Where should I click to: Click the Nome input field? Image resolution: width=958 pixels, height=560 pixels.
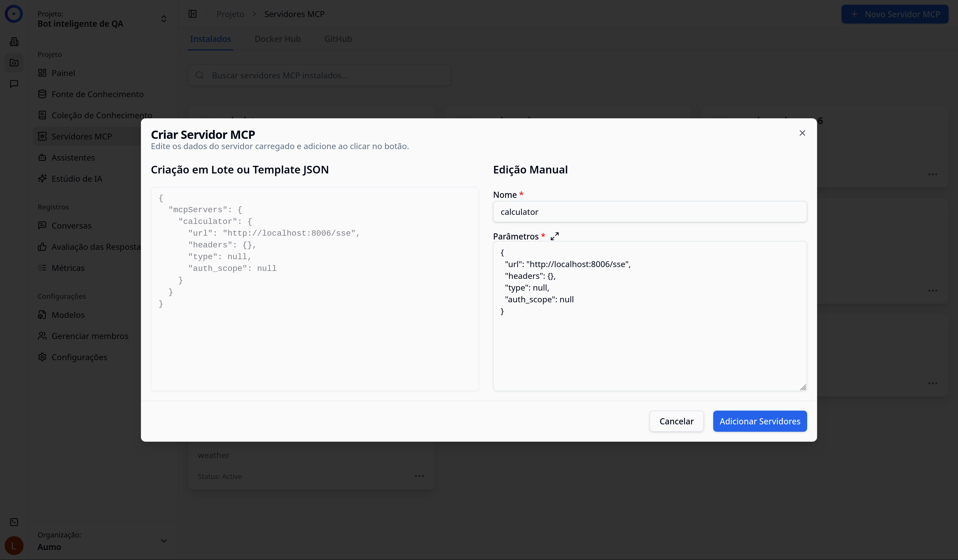pyautogui.click(x=650, y=212)
